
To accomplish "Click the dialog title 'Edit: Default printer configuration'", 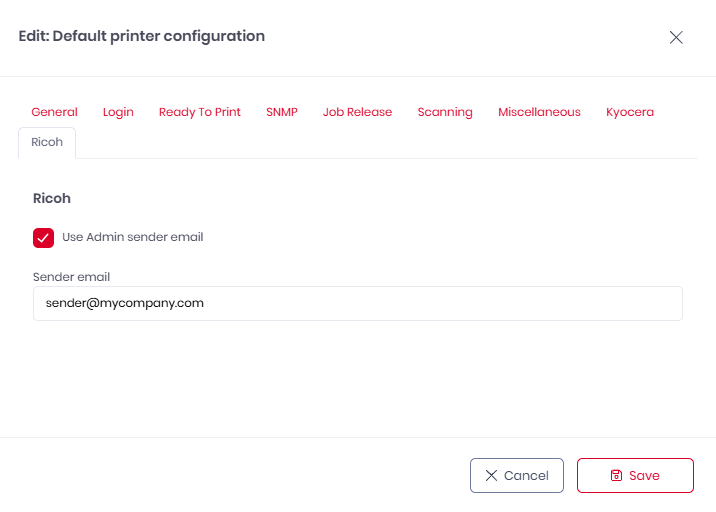I will click(141, 36).
